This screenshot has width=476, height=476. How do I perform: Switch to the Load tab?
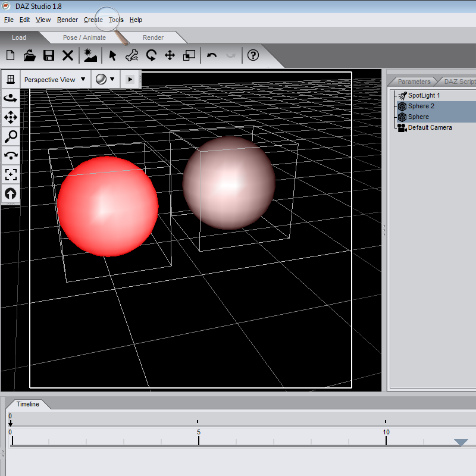pyautogui.click(x=19, y=37)
